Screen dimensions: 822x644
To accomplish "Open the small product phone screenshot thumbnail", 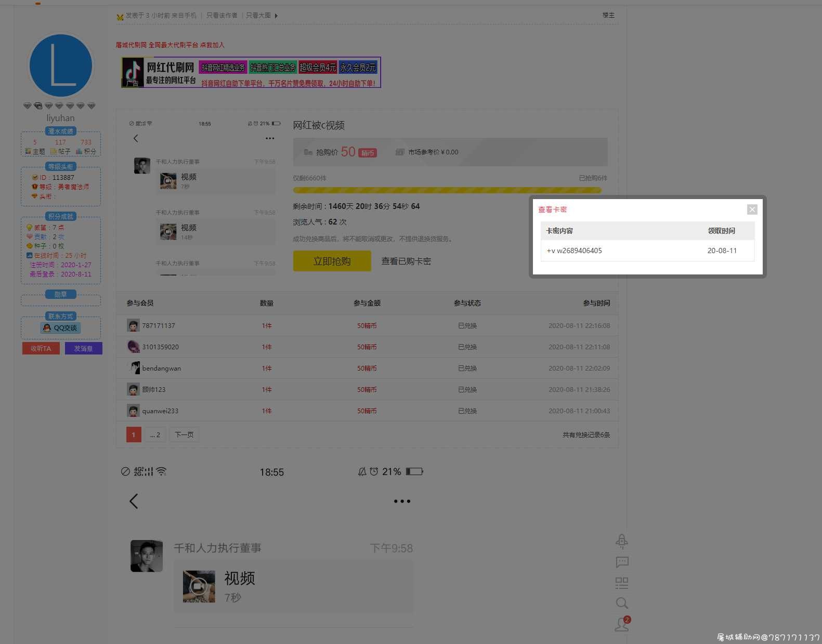I will [x=204, y=196].
